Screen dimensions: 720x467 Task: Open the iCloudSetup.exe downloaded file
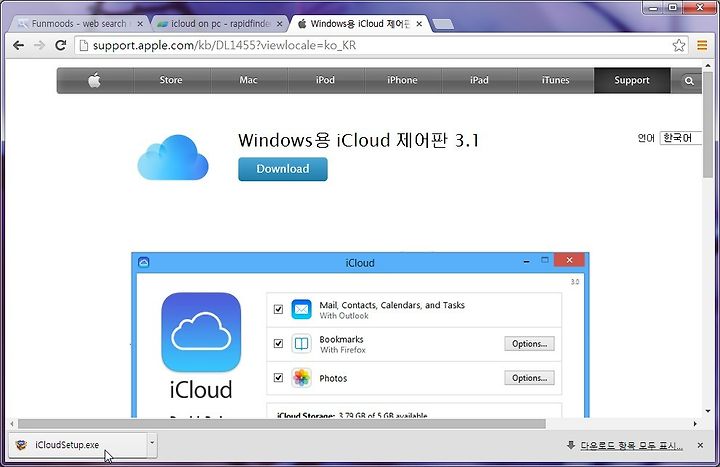pyautogui.click(x=78, y=444)
